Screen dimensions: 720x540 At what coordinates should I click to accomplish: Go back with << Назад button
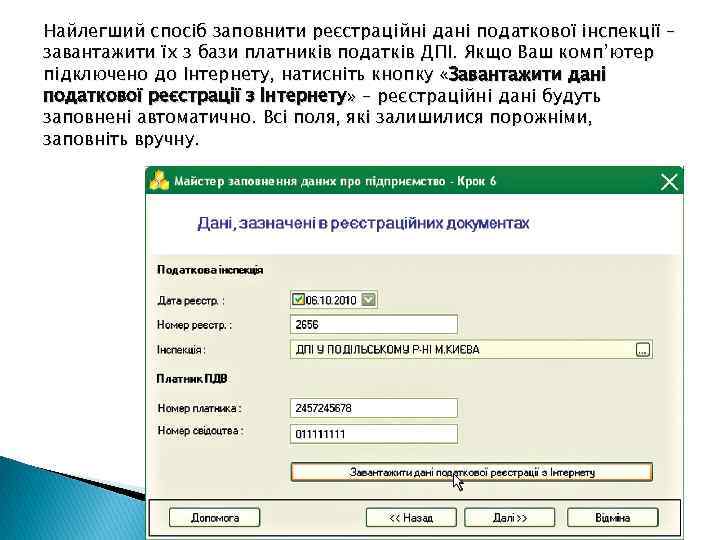click(411, 518)
